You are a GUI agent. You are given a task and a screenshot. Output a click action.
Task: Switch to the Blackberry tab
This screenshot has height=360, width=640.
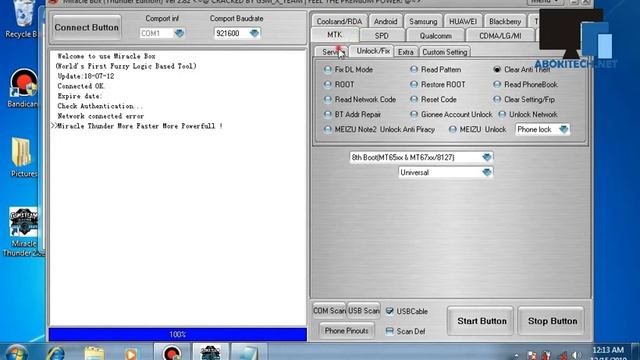[505, 21]
